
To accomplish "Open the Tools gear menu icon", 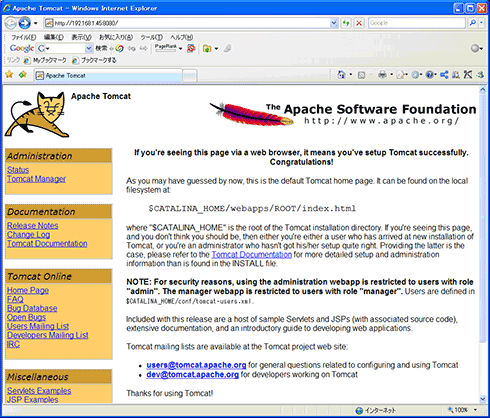I will [x=416, y=75].
